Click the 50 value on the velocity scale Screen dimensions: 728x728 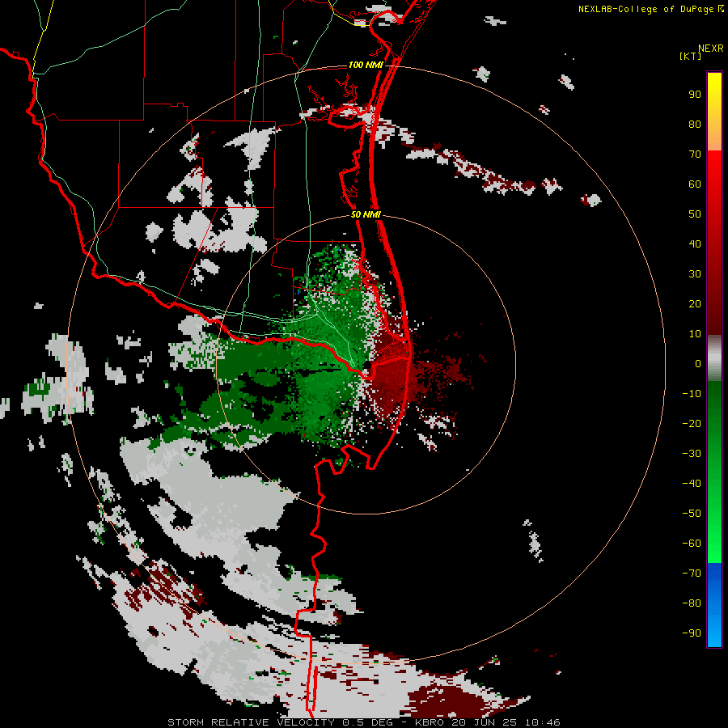[695, 214]
